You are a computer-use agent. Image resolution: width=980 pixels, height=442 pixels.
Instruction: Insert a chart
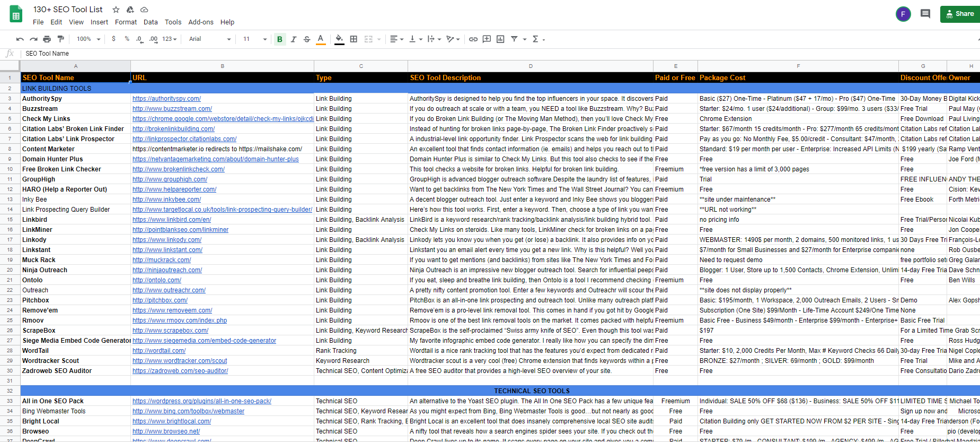[500, 39]
